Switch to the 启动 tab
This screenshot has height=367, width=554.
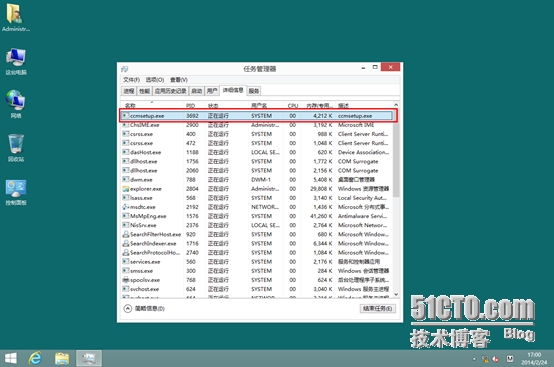click(x=196, y=91)
